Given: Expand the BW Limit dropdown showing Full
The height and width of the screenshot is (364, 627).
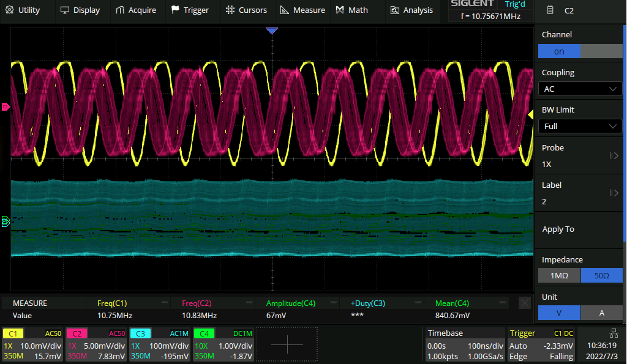Looking at the screenshot, I should pos(580,126).
